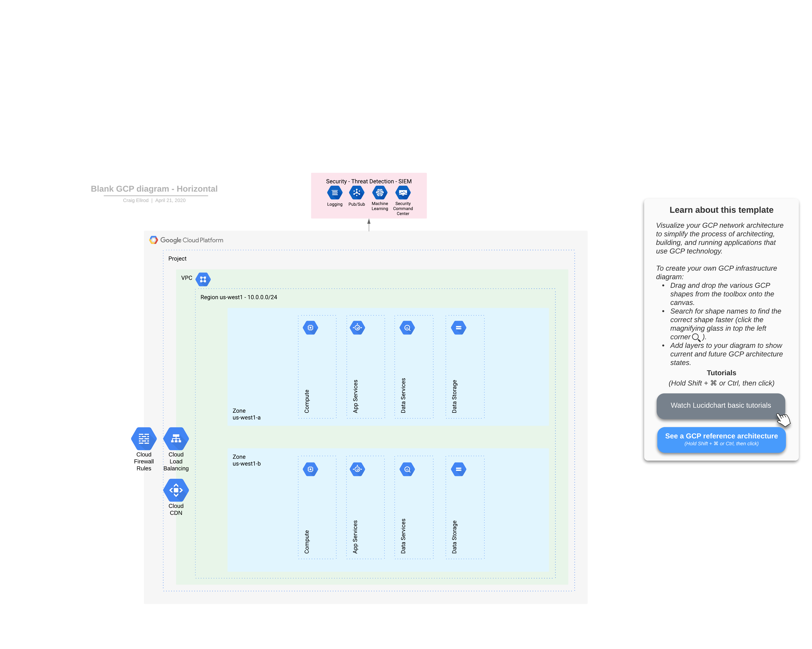This screenshot has height=649, width=812.
Task: Click the Compute icon in Zone us-west1-a
Action: (310, 327)
